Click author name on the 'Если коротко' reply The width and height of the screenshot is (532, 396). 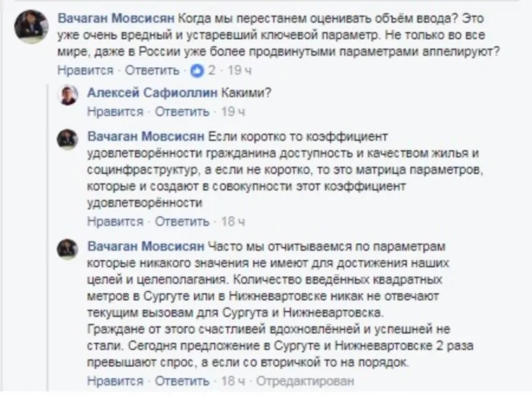click(145, 134)
